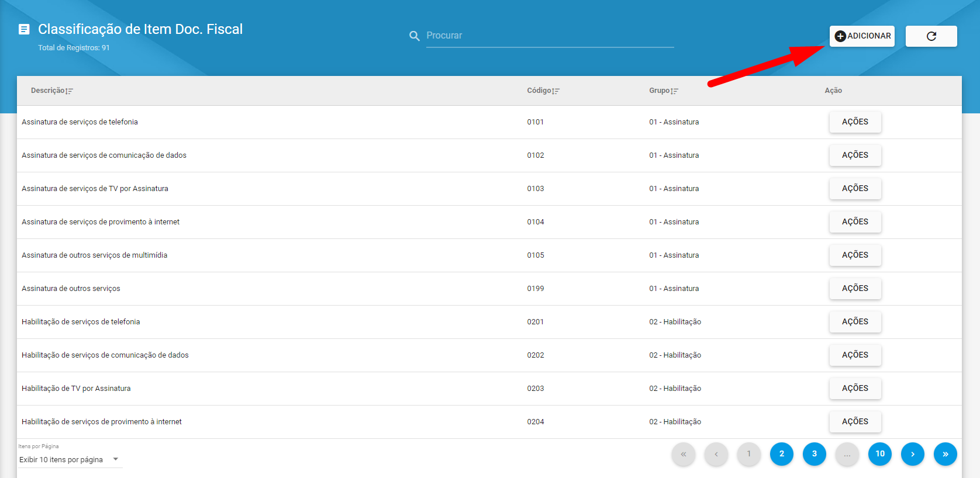Open AÇÕES for code 0203
This screenshot has height=478, width=980.
click(855, 389)
